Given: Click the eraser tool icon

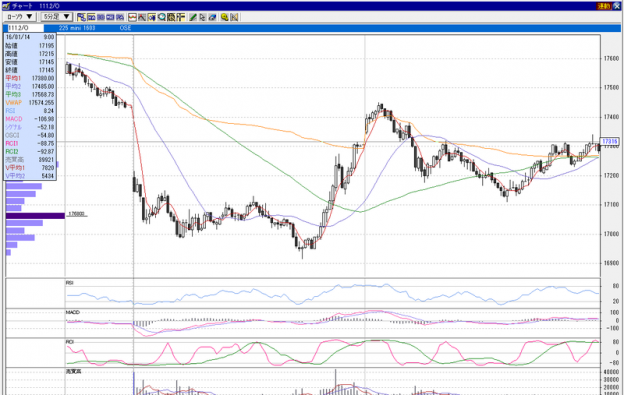Looking at the screenshot, I should click(x=213, y=17).
